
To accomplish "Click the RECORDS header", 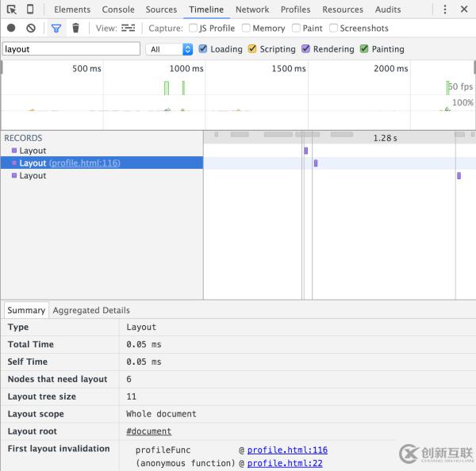I will pos(23,138).
